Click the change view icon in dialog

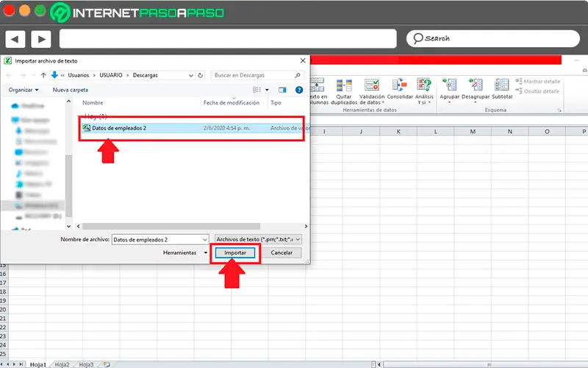point(257,90)
